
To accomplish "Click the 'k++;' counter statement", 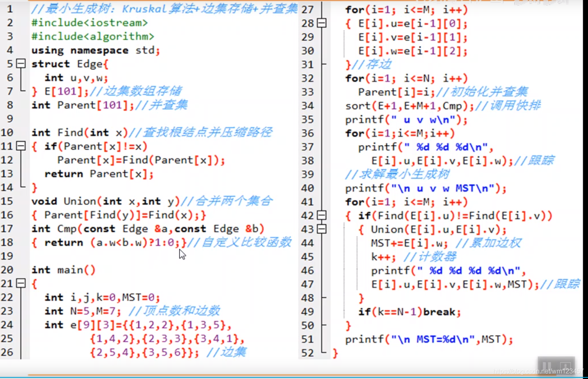I will click(x=383, y=257).
